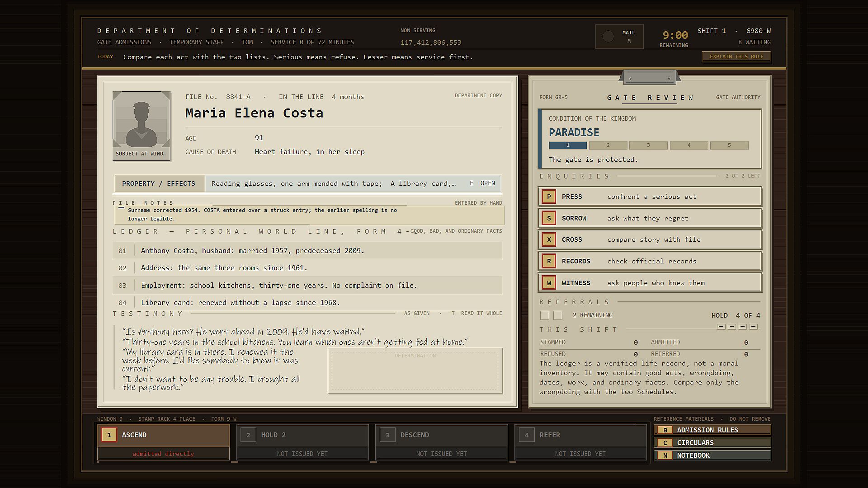Choose Cross: compare story with file
The image size is (868, 488).
(650, 239)
